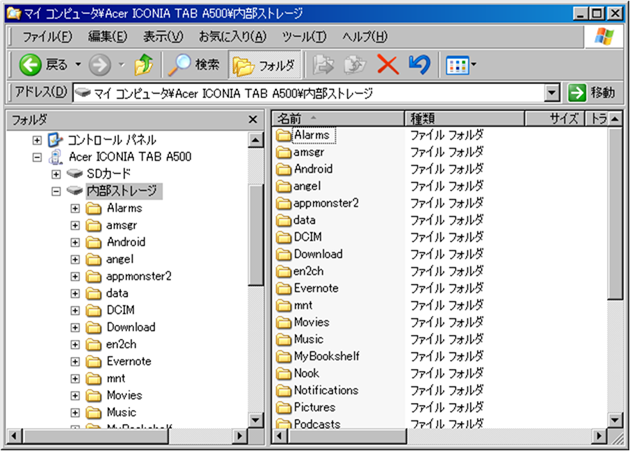
Task: Select 内部ストレージ in the folder tree
Action: click(x=122, y=191)
